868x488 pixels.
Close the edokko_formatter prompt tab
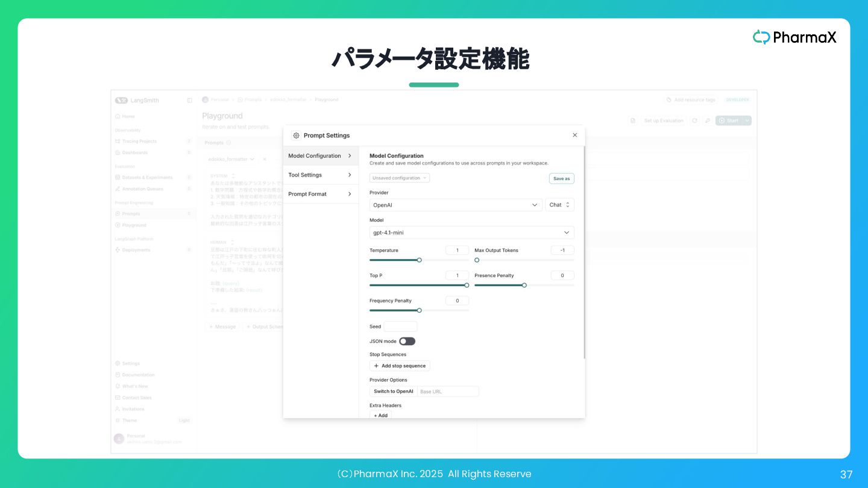[x=264, y=159]
